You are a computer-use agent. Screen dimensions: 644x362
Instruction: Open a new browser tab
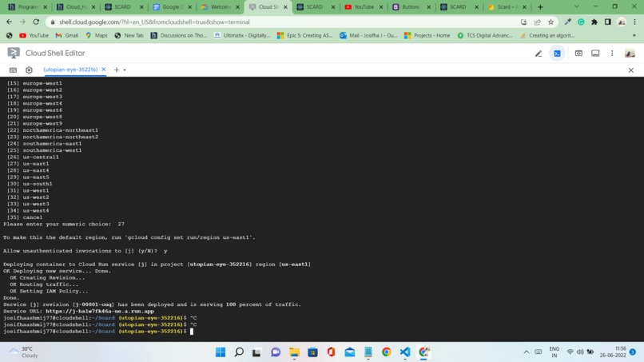coord(540,7)
